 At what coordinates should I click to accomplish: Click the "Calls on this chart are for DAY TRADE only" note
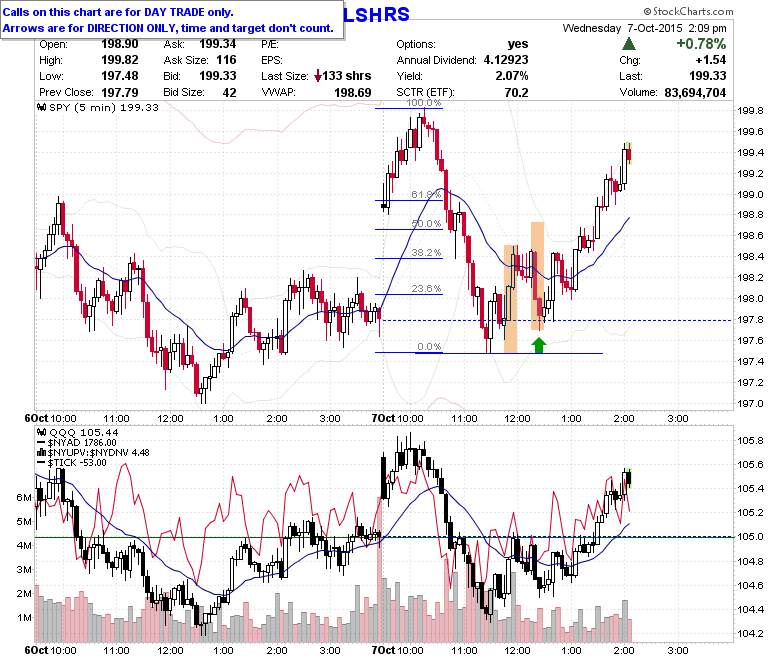[117, 12]
